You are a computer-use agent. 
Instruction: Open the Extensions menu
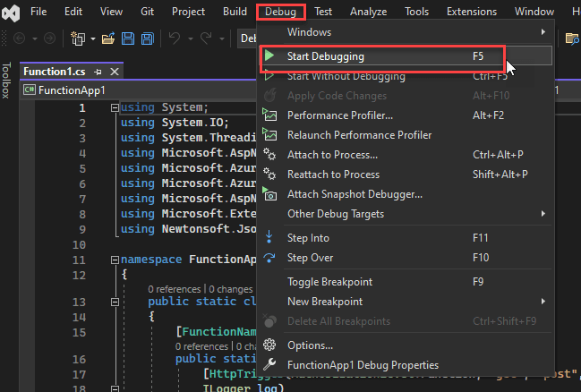point(471,12)
